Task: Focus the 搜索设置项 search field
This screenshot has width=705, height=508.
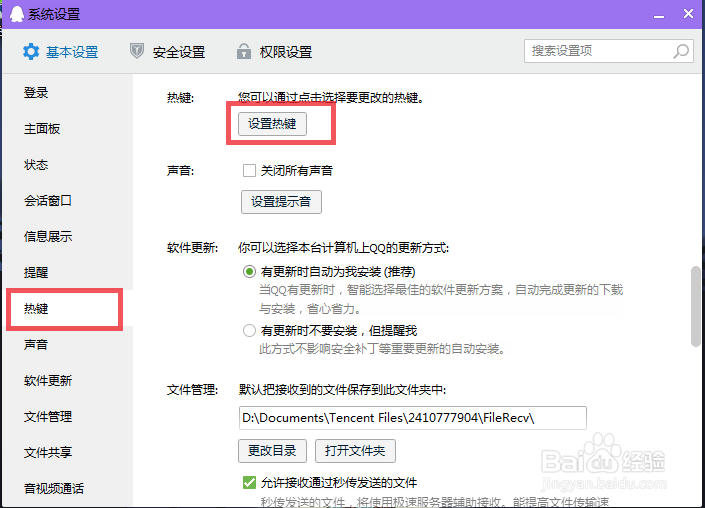Action: (608, 51)
